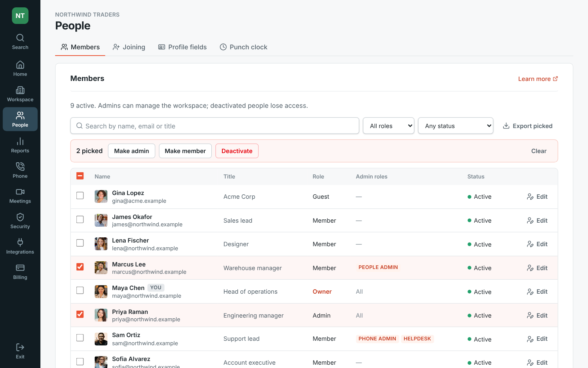Click the PEOPLE ADMIN badge
This screenshot has width=588, height=368.
[378, 268]
